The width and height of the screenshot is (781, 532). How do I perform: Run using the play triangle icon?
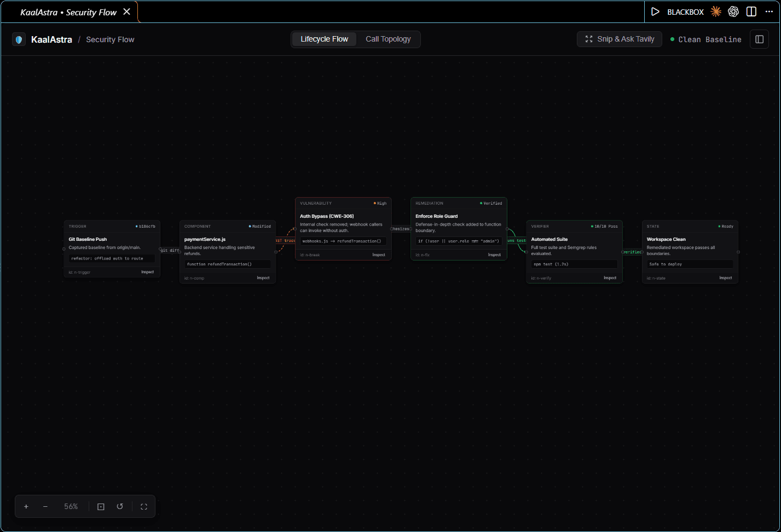click(655, 11)
